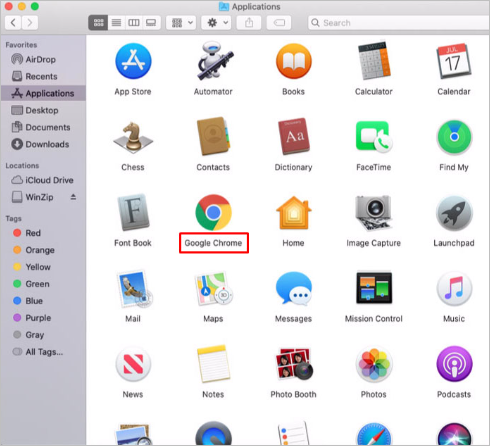Viewport: 490px width, 446px height.
Task: Open Recents in the sidebar
Action: pos(43,76)
